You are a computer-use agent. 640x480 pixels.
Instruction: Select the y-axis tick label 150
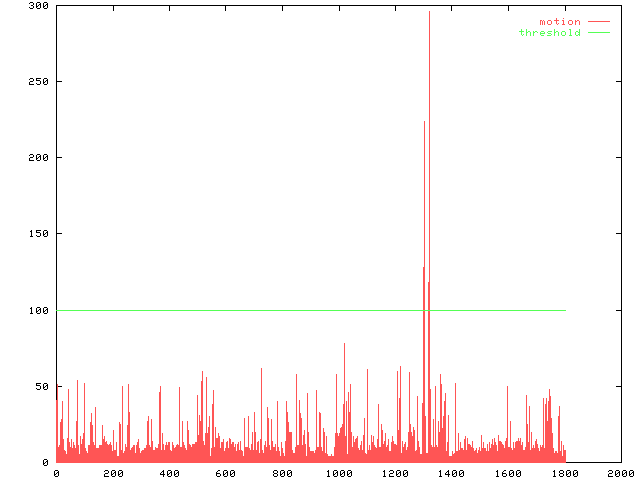(38, 235)
